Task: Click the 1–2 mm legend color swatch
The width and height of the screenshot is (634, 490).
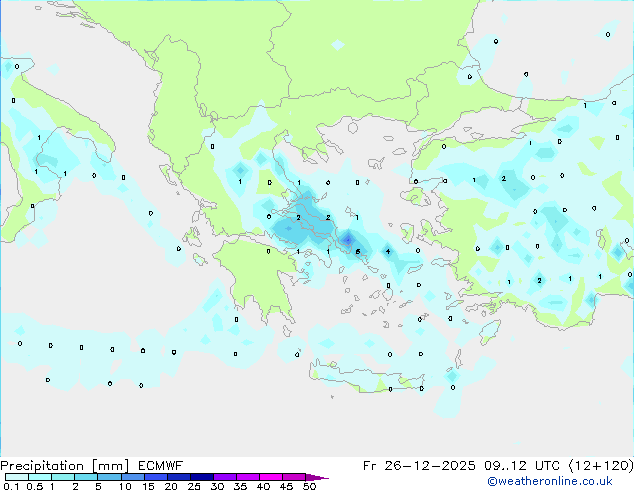Action: pyautogui.click(x=63, y=477)
